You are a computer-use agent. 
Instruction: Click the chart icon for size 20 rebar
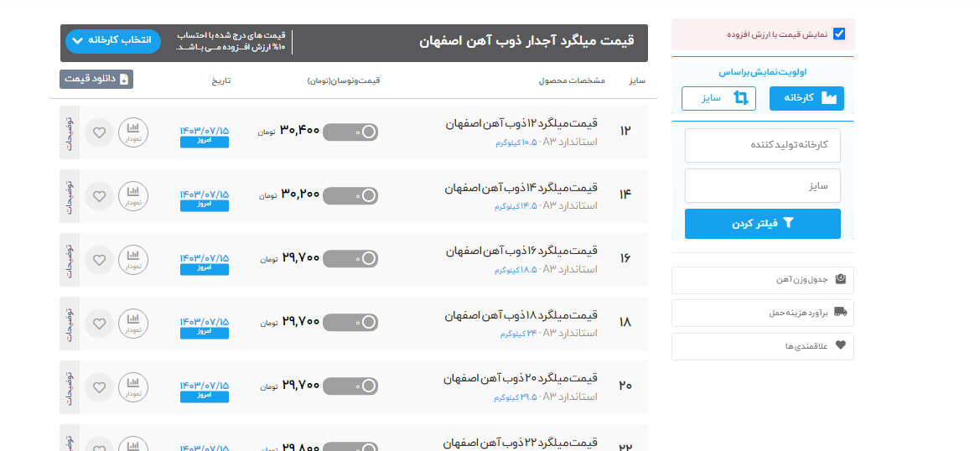click(132, 387)
